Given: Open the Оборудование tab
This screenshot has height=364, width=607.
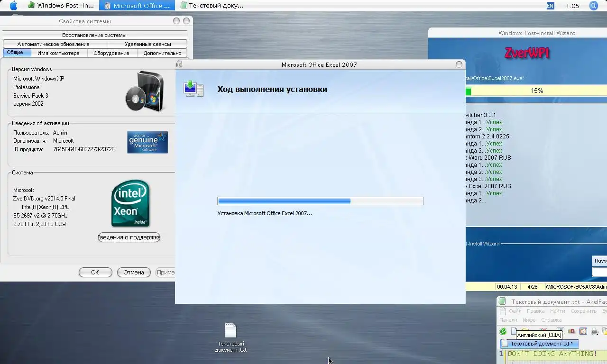Looking at the screenshot, I should [111, 53].
